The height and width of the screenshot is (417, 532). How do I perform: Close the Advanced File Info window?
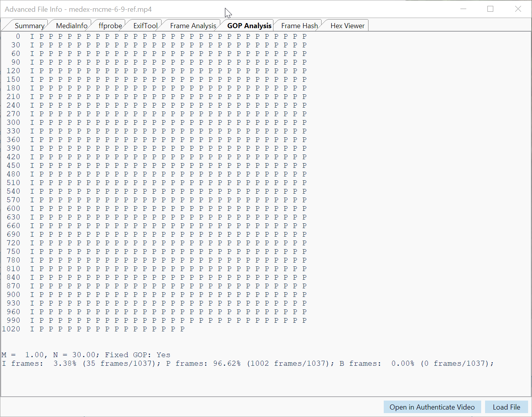(x=518, y=9)
